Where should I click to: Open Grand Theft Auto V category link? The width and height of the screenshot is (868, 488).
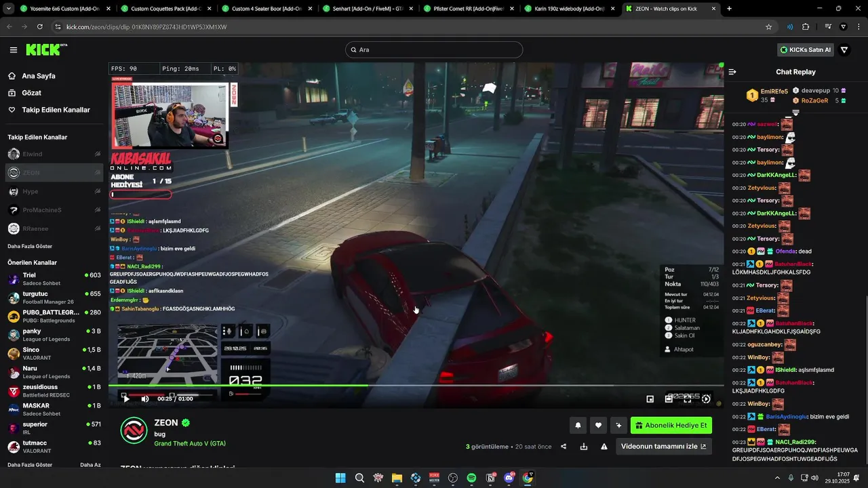[x=190, y=443]
